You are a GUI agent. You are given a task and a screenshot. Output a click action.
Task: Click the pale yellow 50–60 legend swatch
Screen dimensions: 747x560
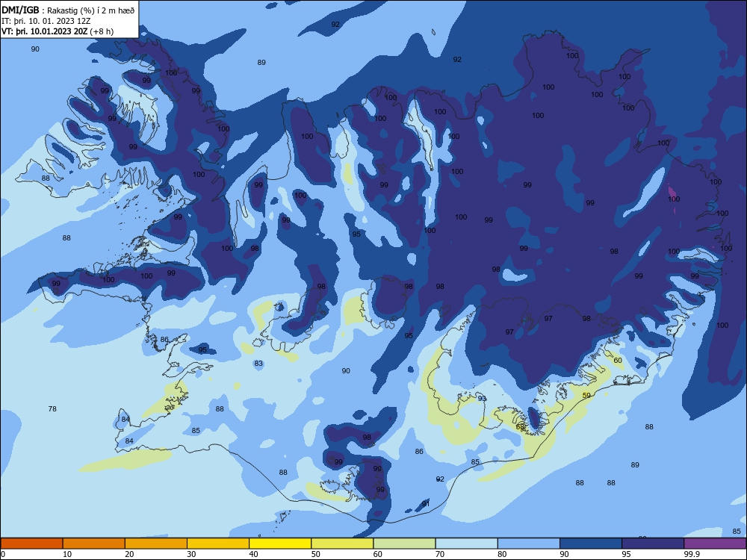tap(342, 544)
